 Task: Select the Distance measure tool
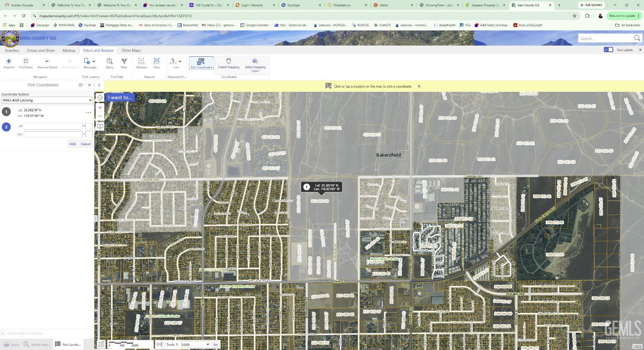tap(141, 64)
